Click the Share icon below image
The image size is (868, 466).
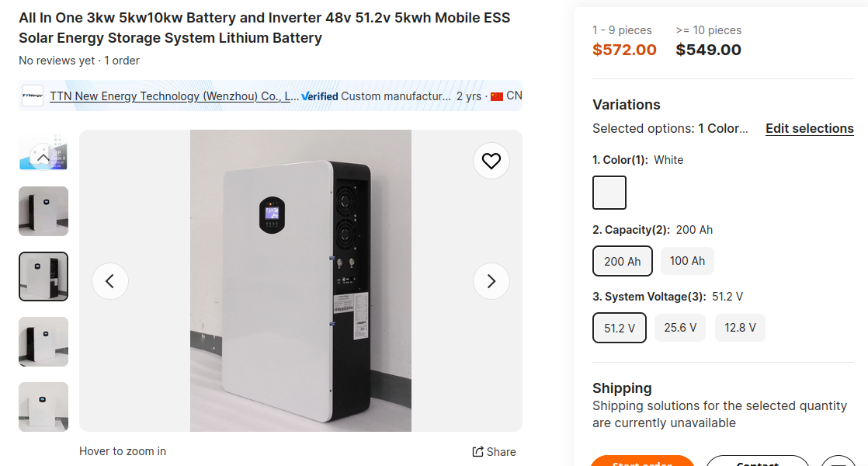477,451
